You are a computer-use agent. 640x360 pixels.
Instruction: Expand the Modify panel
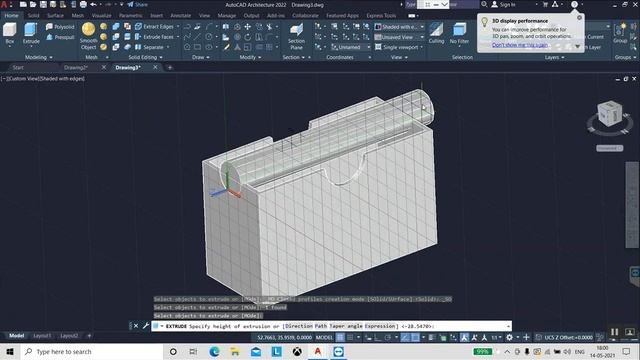(250, 57)
